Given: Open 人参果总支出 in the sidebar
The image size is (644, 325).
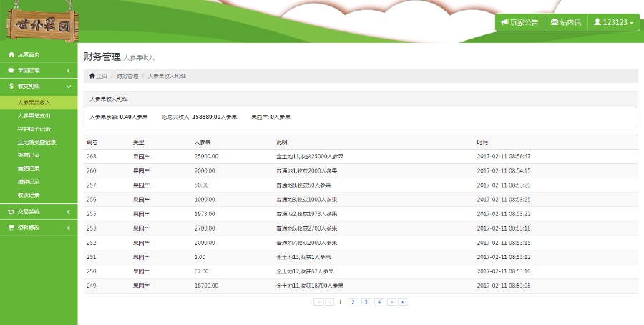Looking at the screenshot, I should pos(34,115).
